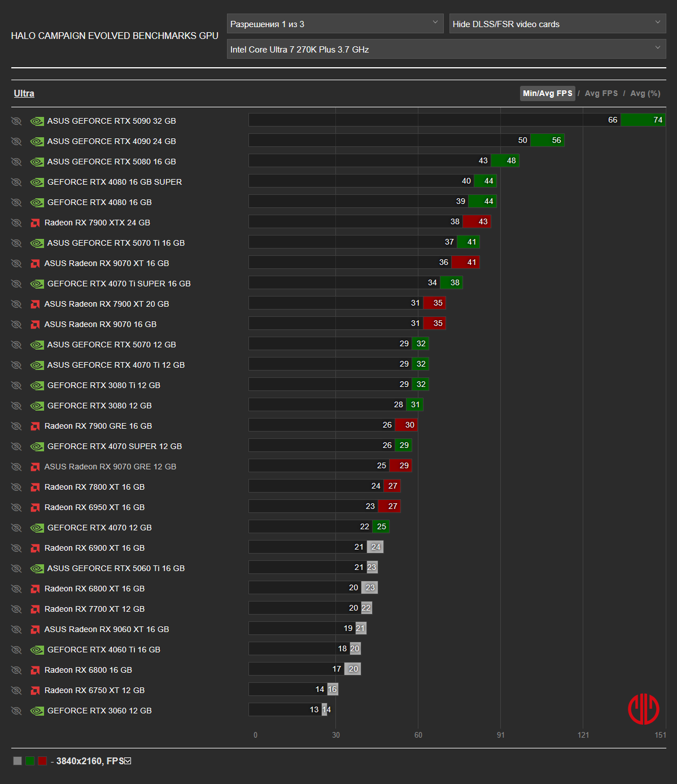Click the GEFORCE RTX 4070 Ti SUPER 16 GB label

click(x=119, y=284)
